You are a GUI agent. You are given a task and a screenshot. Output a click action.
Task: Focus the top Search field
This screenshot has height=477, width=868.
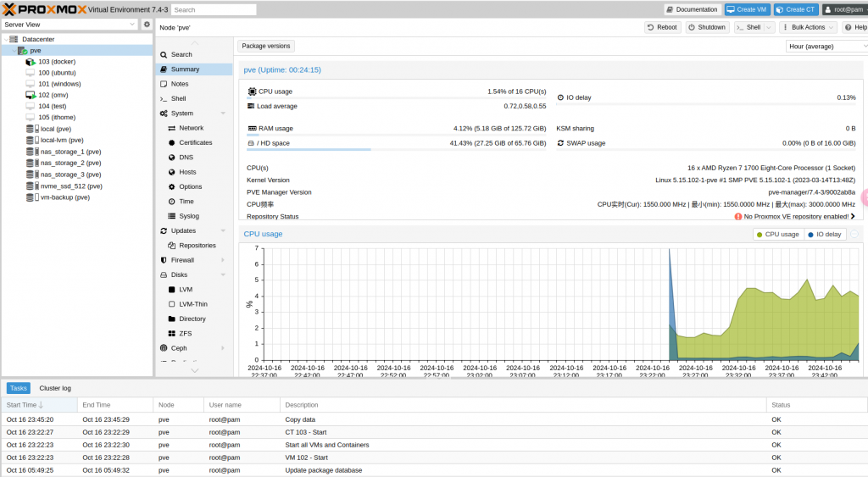[x=213, y=9]
